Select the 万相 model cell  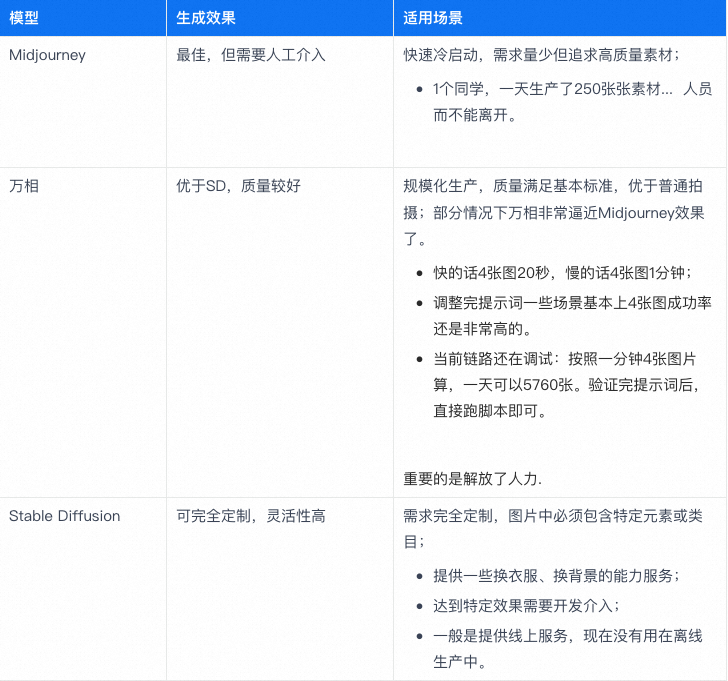[83, 332]
